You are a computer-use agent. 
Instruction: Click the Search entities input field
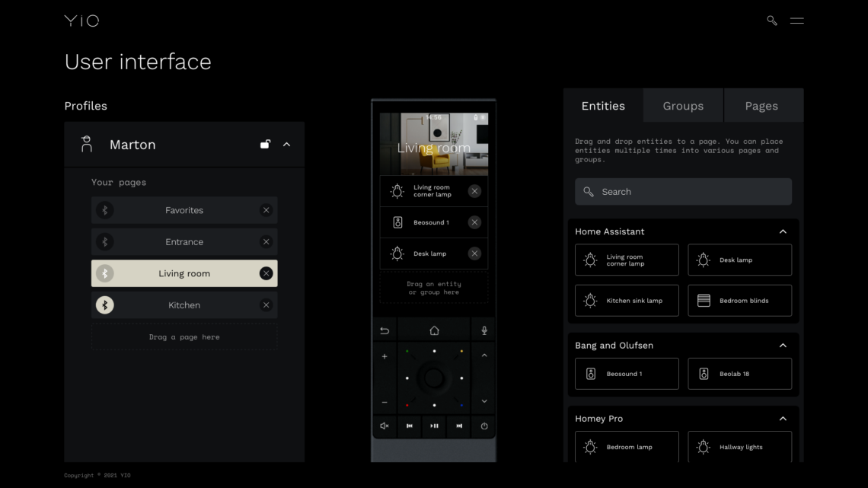point(683,191)
